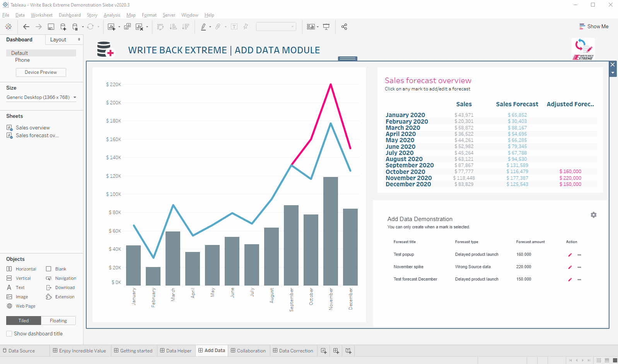
Task: Edit Test forecast December with pencil
Action: 570,279
